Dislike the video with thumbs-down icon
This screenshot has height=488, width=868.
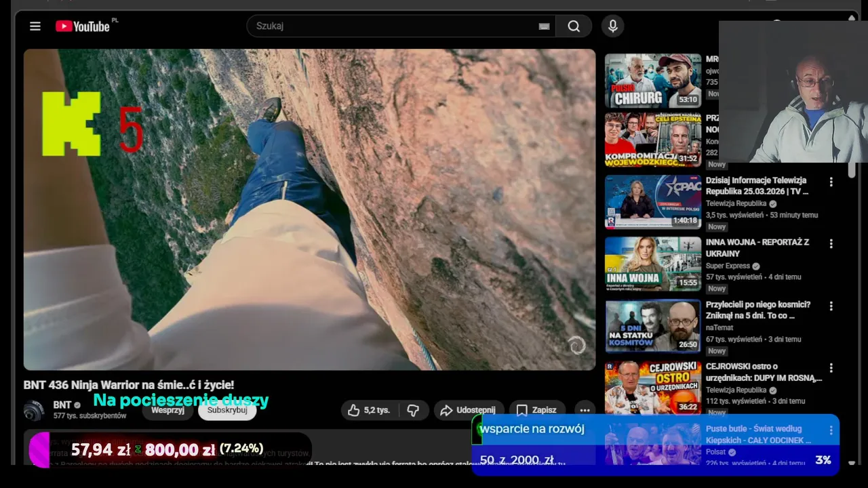click(413, 410)
